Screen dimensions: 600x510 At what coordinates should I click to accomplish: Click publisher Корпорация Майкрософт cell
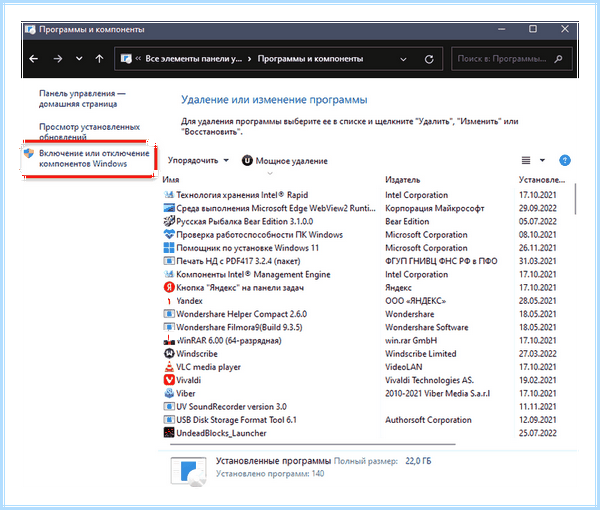coord(434,208)
